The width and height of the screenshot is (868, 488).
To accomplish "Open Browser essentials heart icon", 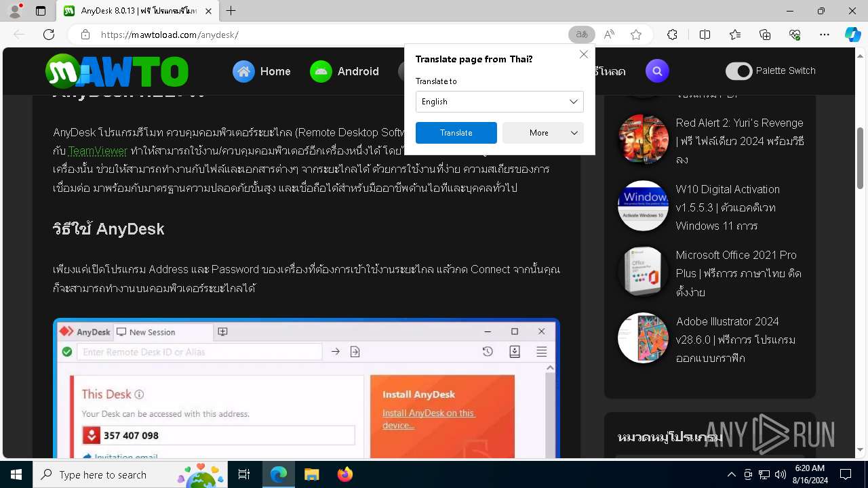I will [x=795, y=35].
